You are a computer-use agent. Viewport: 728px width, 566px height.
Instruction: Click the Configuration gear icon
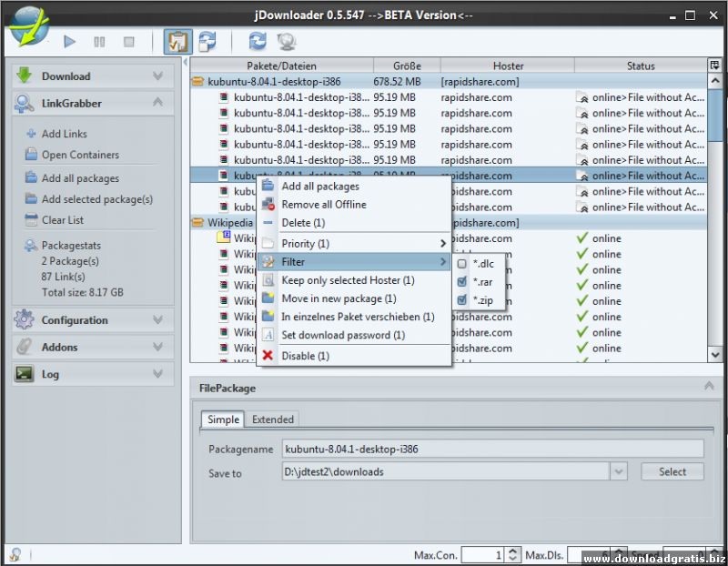coord(24,319)
